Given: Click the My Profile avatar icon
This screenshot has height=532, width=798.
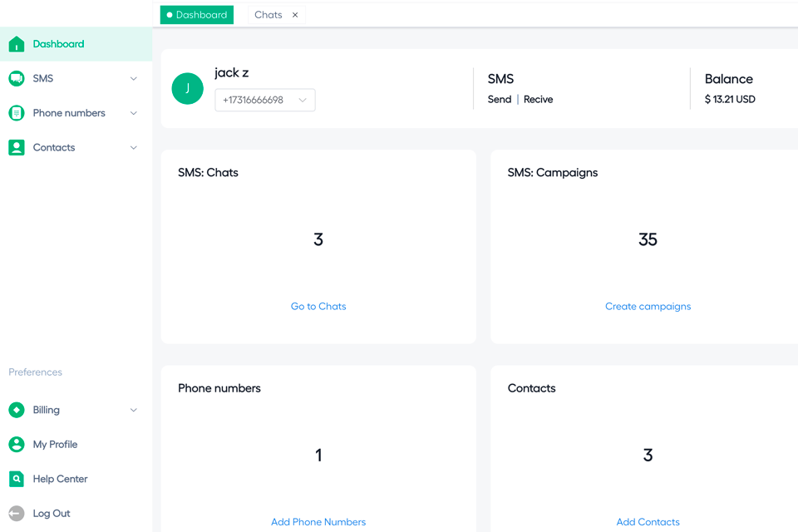Looking at the screenshot, I should pos(17,445).
